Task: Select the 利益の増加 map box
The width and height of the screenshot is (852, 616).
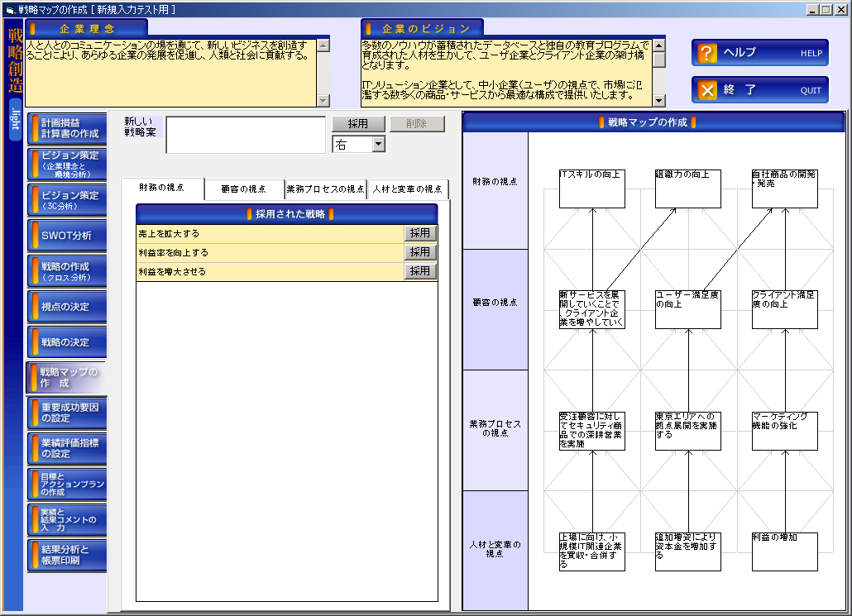Action: 785,552
